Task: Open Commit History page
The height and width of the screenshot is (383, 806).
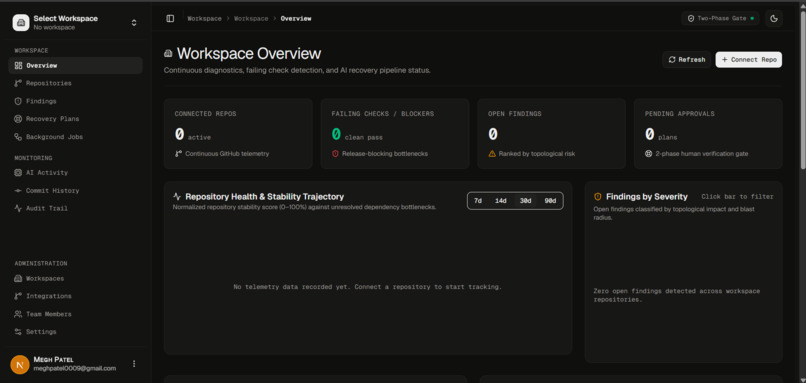Action: click(x=76, y=190)
